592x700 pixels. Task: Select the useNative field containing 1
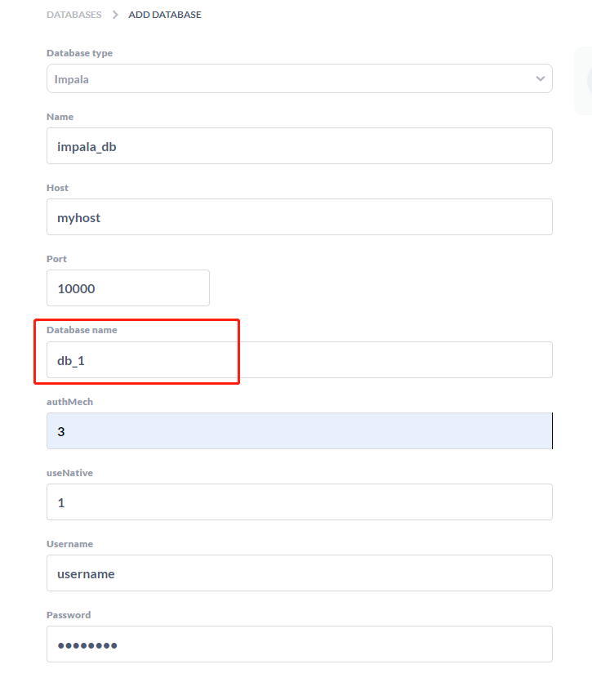[299, 502]
